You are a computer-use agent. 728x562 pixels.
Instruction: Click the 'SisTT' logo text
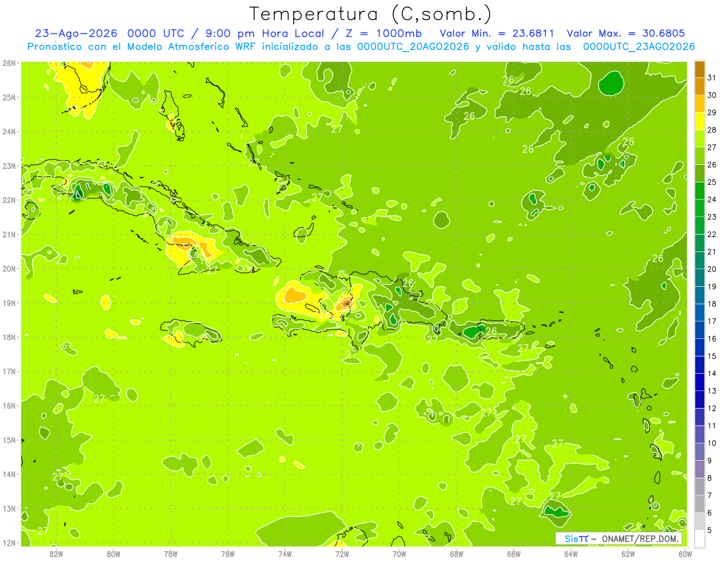tap(576, 538)
